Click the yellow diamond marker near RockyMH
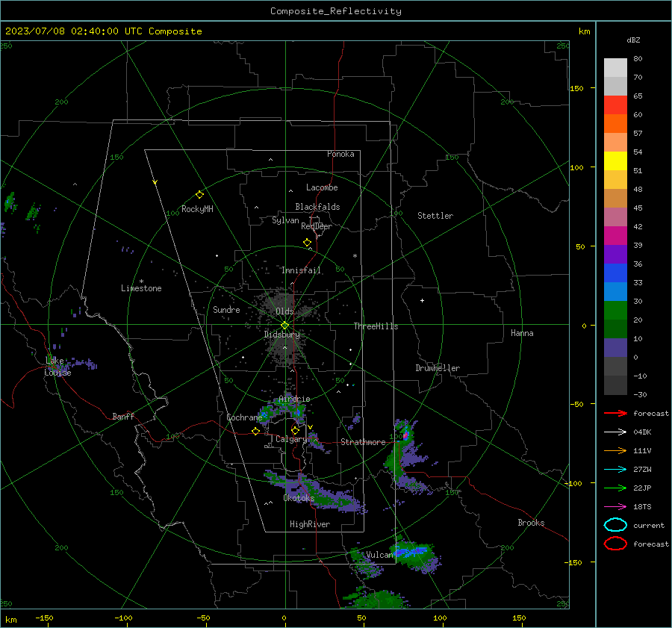 coord(199,195)
